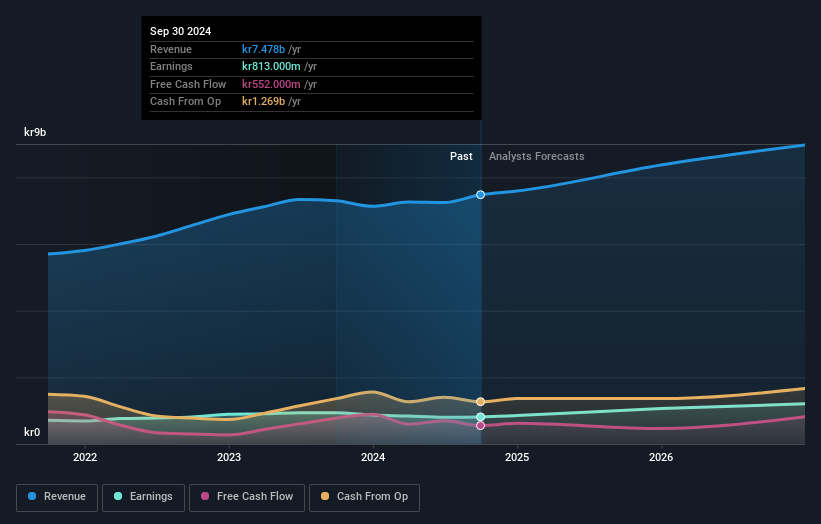Click the kr552.000m free cash flow value
Screen dimensions: 821x524
pyautogui.click(x=271, y=84)
